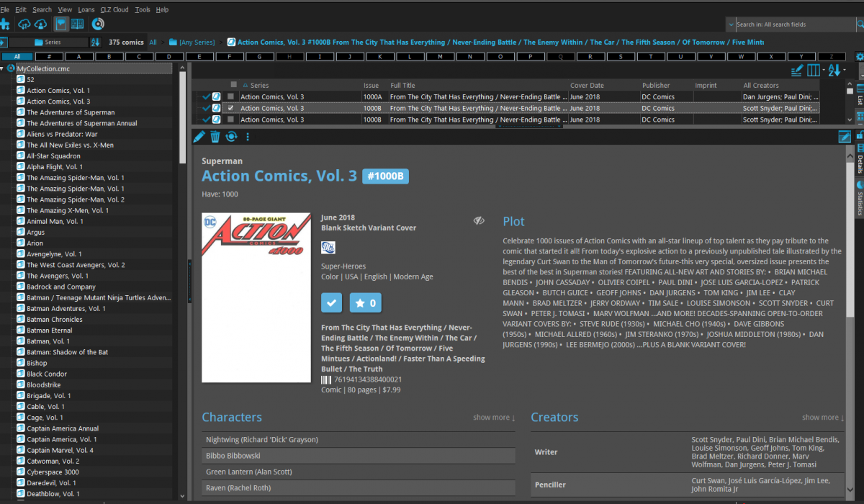This screenshot has height=504, width=864.
Task: Switch to the Statistics side tab
Action: (x=859, y=198)
